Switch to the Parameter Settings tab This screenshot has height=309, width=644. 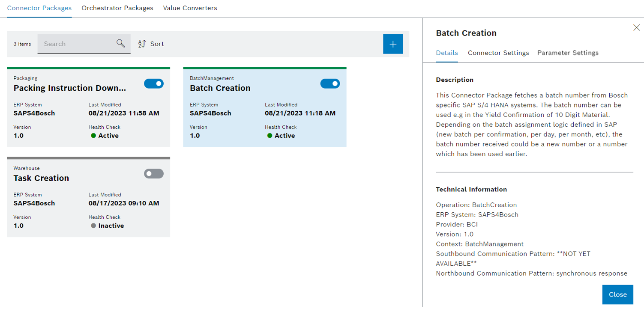click(x=568, y=53)
